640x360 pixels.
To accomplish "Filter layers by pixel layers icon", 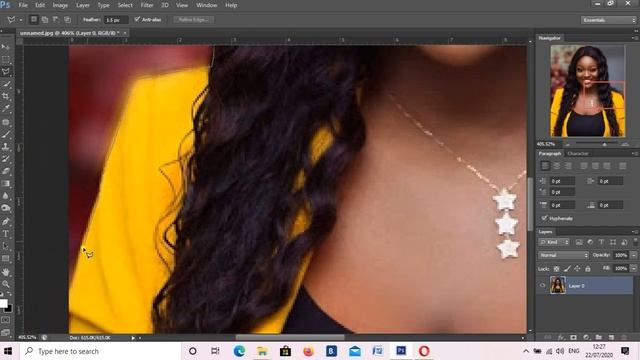I will (579, 242).
